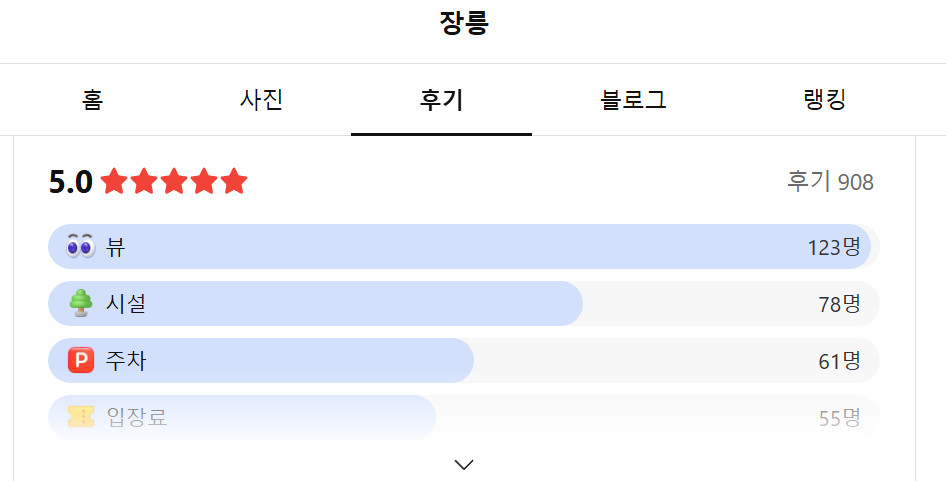Go to the 블로그 tab
The height and width of the screenshot is (481, 946).
[x=633, y=100]
